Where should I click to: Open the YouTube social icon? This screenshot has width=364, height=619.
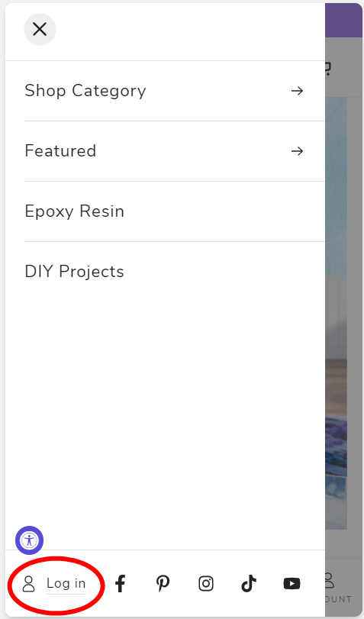click(x=292, y=583)
